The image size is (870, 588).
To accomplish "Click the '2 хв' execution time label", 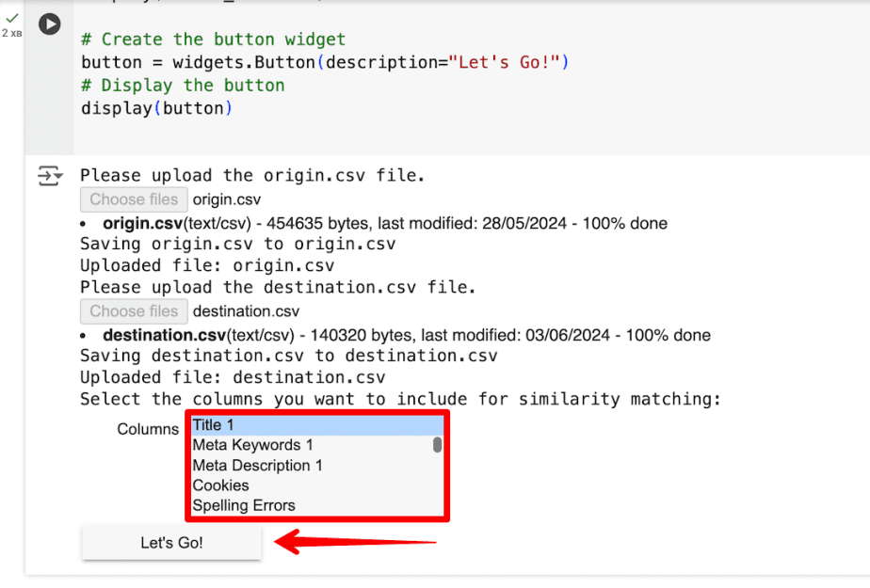I will (11, 33).
